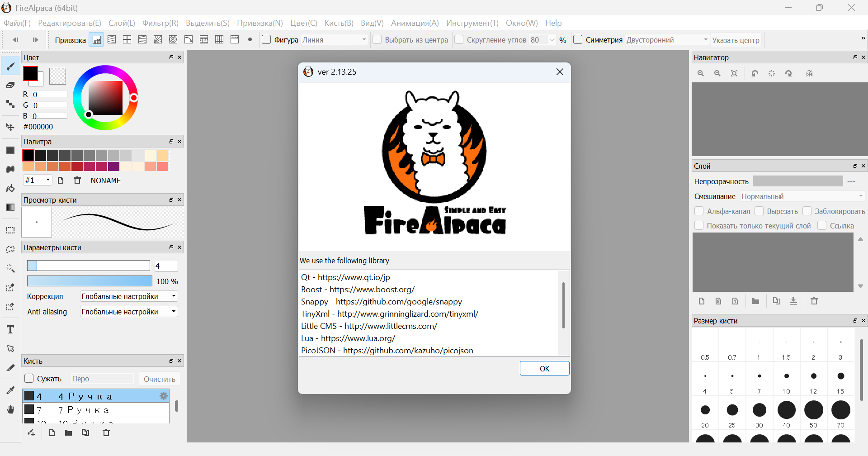Image resolution: width=868 pixels, height=456 pixels.
Task: Toggle the Сужать checkbox
Action: click(29, 379)
